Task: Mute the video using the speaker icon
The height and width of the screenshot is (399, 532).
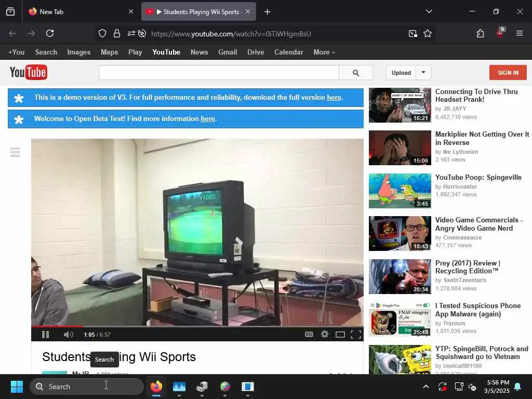Action: 68,335
